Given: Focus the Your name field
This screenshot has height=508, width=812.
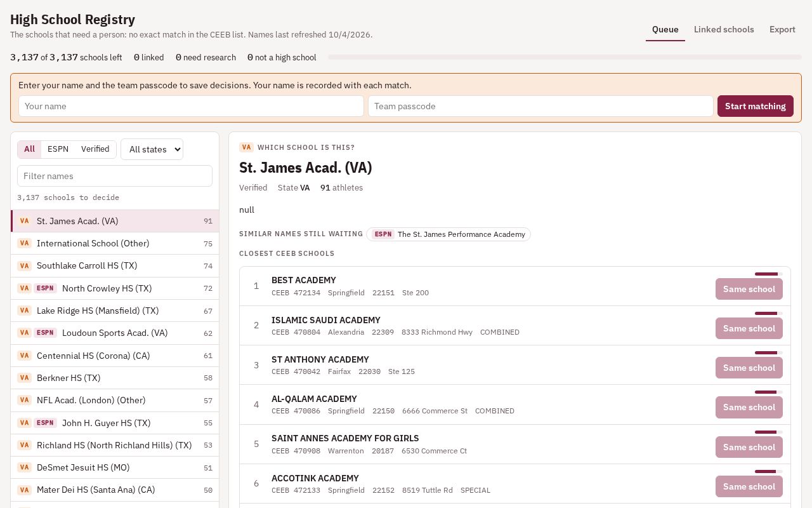Looking at the screenshot, I should click(x=191, y=106).
